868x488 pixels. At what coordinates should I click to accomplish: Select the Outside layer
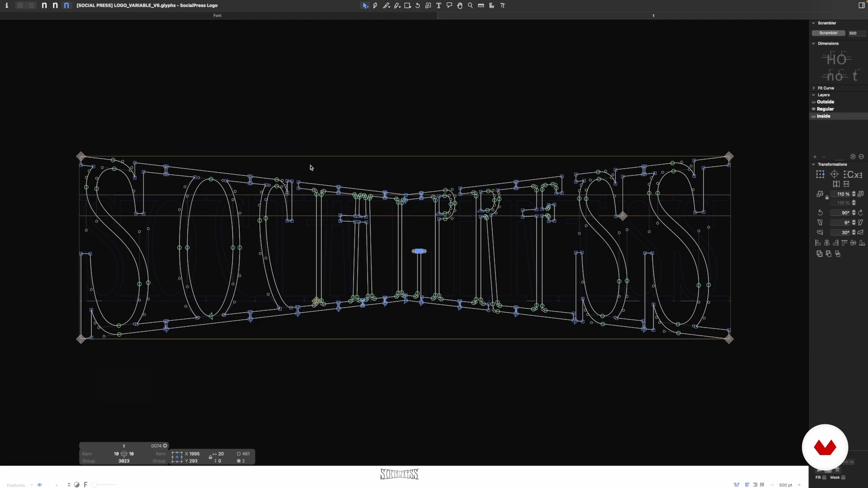tap(826, 102)
